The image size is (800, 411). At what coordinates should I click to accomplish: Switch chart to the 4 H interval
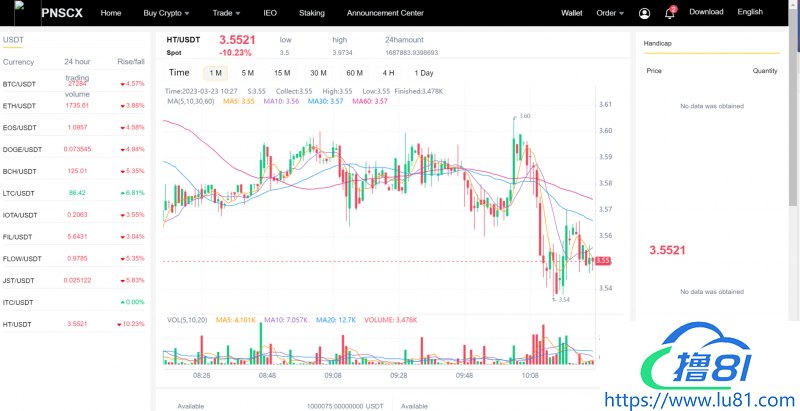(388, 73)
